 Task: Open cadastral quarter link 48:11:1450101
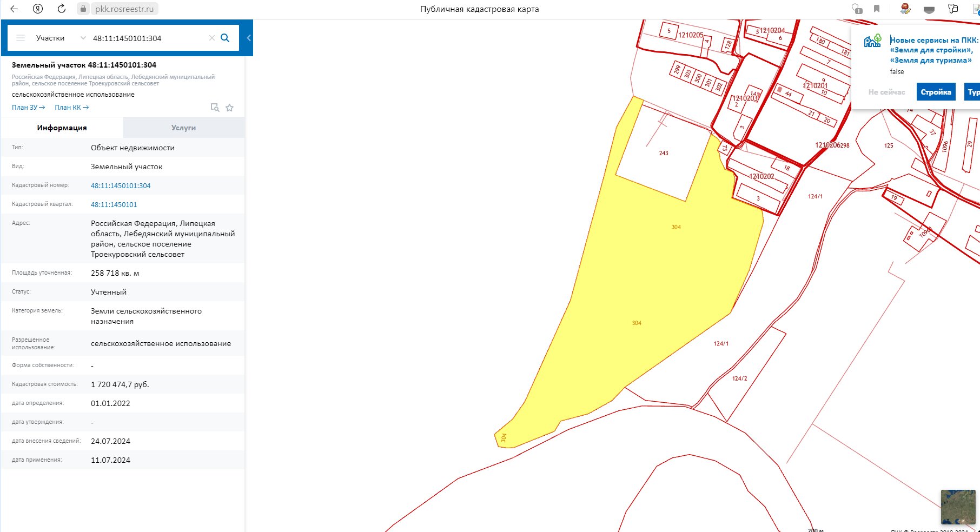[x=114, y=204]
